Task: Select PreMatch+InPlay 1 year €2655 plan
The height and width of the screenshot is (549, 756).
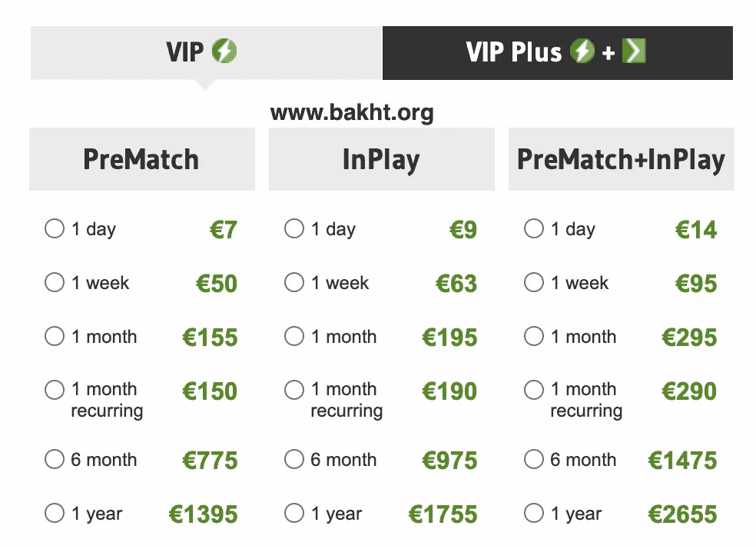Action: (x=534, y=514)
